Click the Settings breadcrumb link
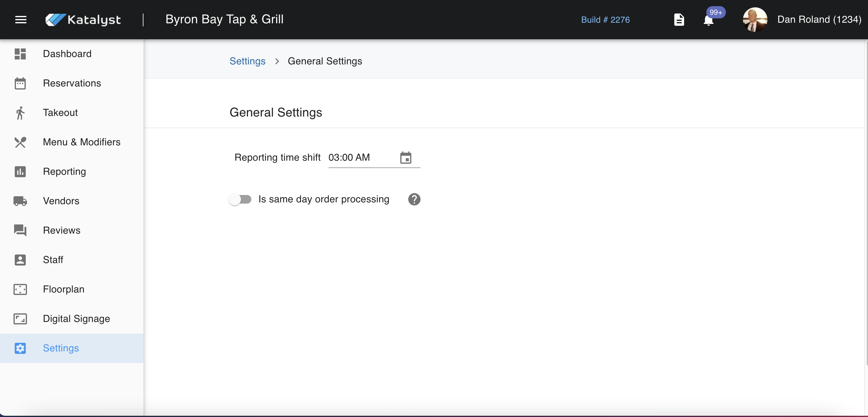This screenshot has height=417, width=868. 247,61
